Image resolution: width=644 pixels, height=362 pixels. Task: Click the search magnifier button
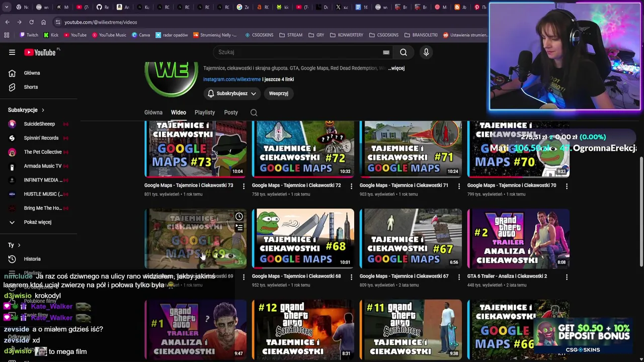click(x=404, y=52)
